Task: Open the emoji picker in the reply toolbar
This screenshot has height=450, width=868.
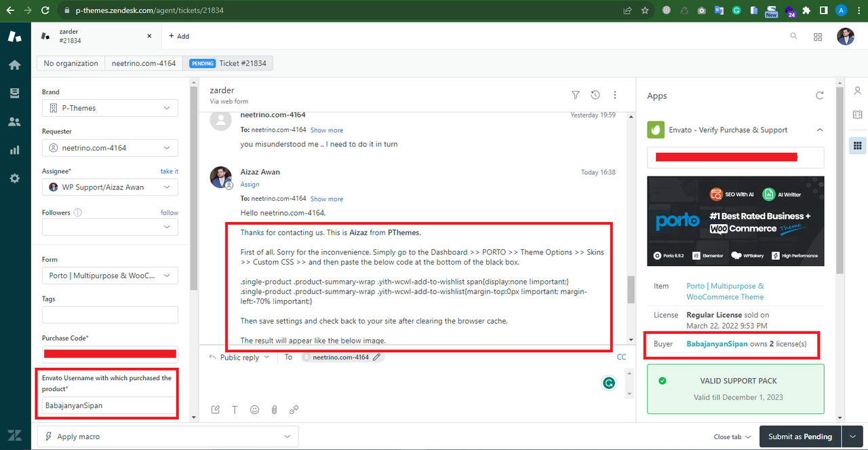Action: [254, 409]
